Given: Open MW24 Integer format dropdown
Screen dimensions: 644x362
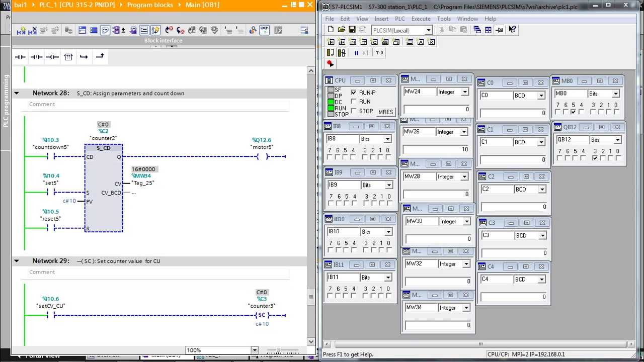Looking at the screenshot, I should coord(465,92).
